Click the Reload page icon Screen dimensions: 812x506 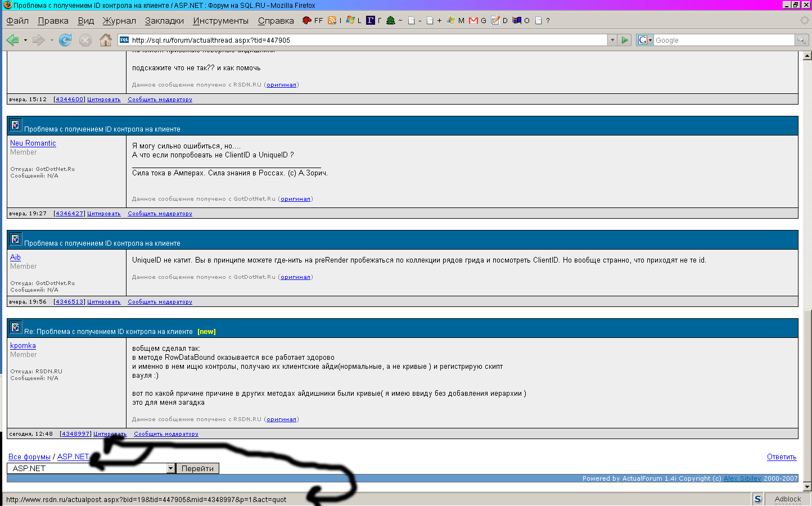click(65, 40)
